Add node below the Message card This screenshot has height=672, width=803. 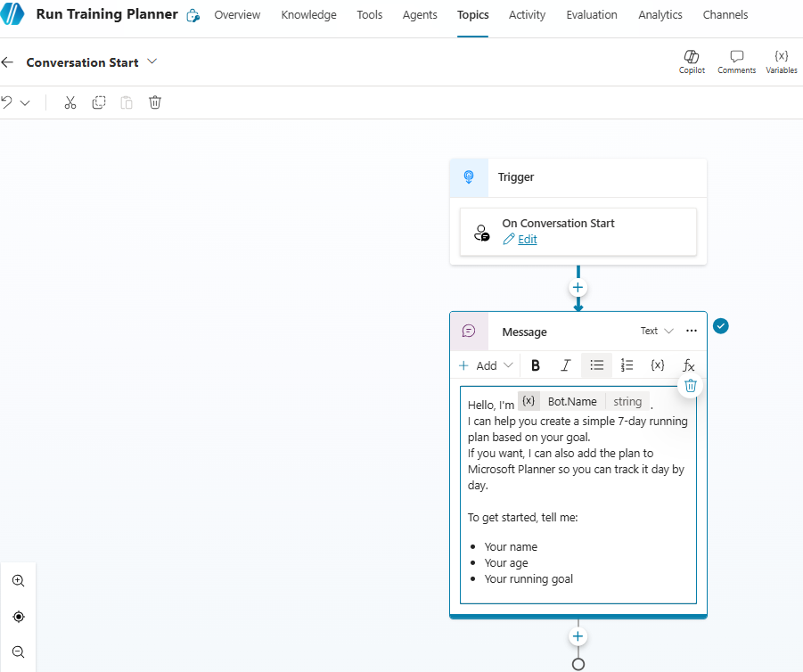578,636
